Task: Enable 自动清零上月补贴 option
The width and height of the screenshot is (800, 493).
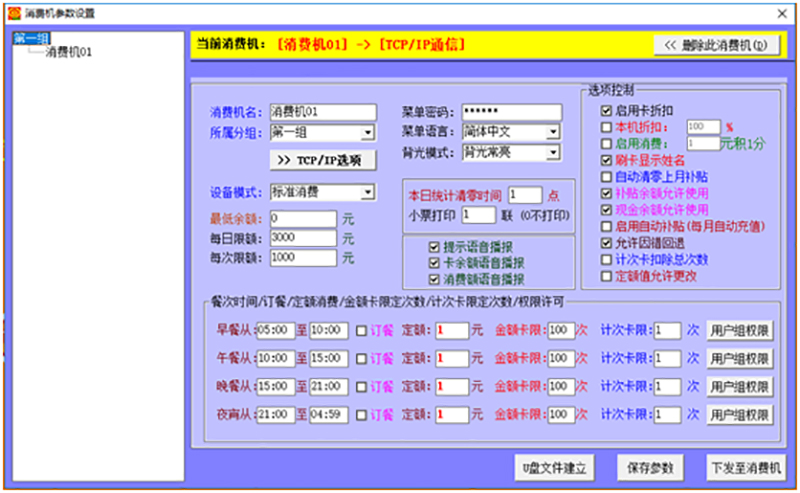Action: [606, 176]
